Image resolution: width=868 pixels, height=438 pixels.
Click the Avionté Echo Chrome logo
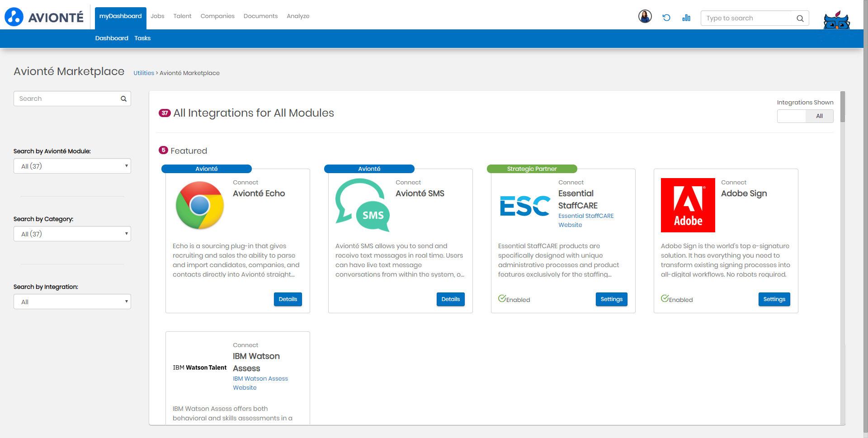[x=200, y=205]
